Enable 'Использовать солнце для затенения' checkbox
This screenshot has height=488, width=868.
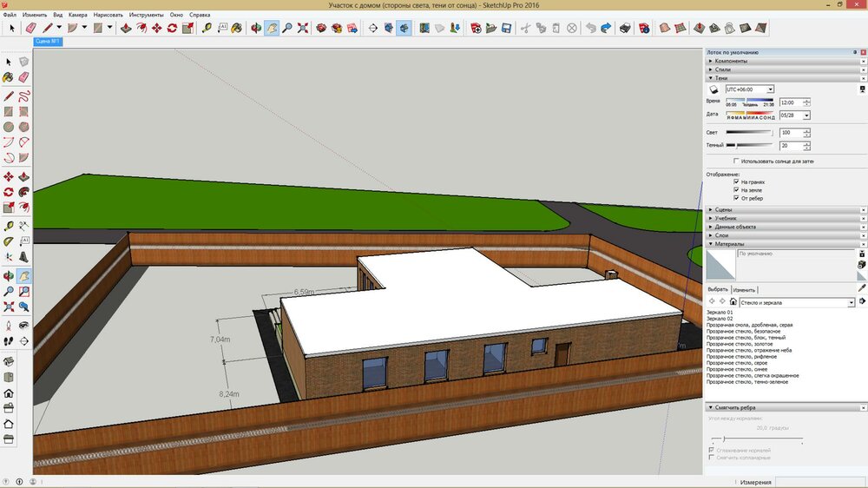pyautogui.click(x=737, y=161)
